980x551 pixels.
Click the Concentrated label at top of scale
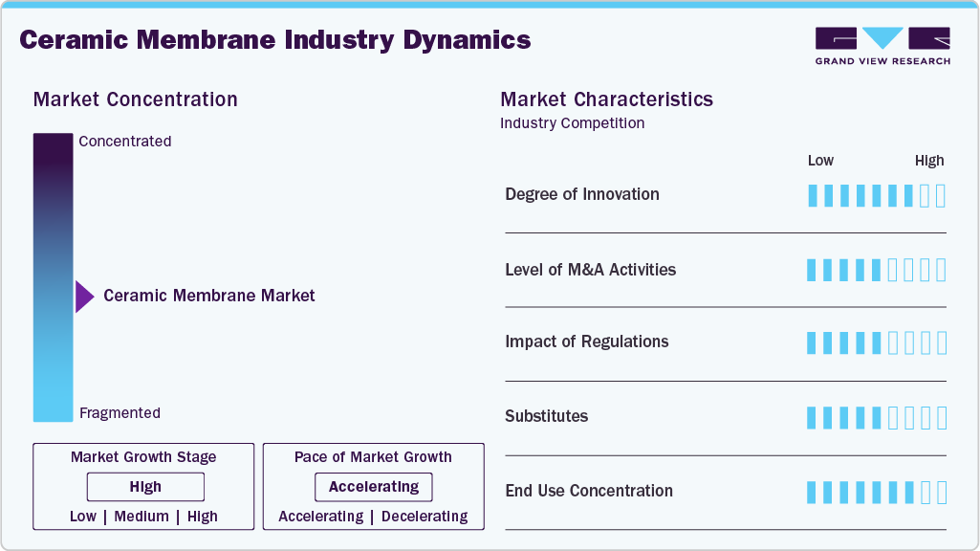tap(125, 142)
